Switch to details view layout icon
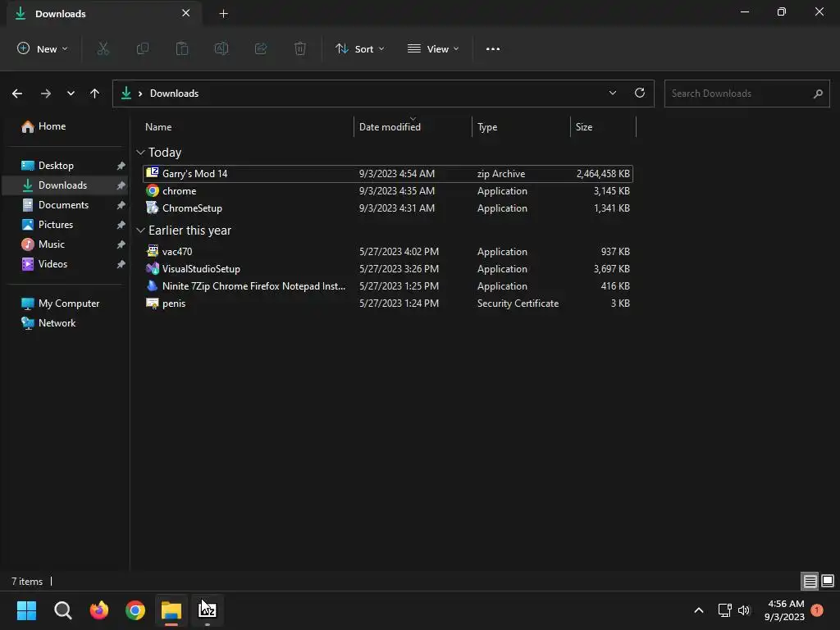 [810, 581]
